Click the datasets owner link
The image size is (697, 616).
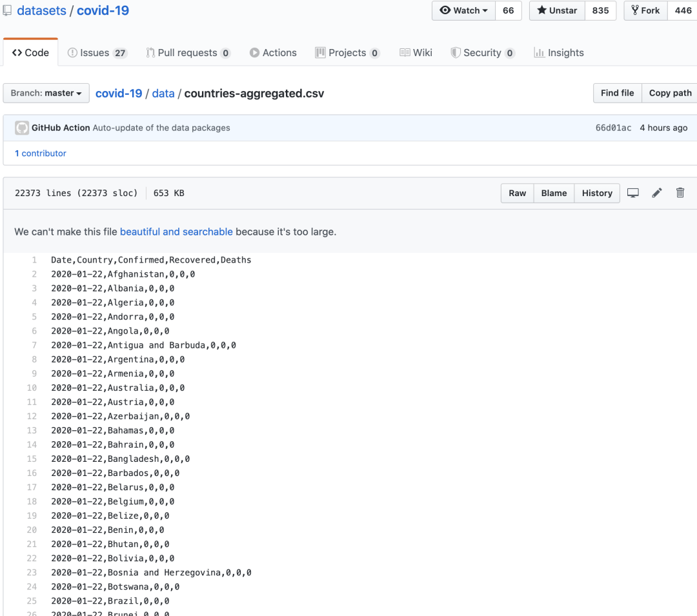click(41, 10)
